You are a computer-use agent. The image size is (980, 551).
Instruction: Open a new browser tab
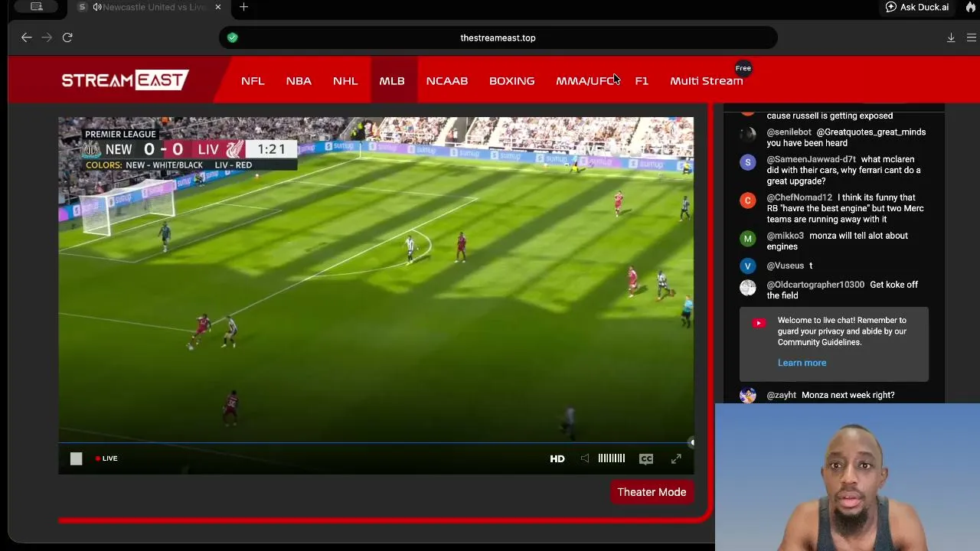(243, 7)
